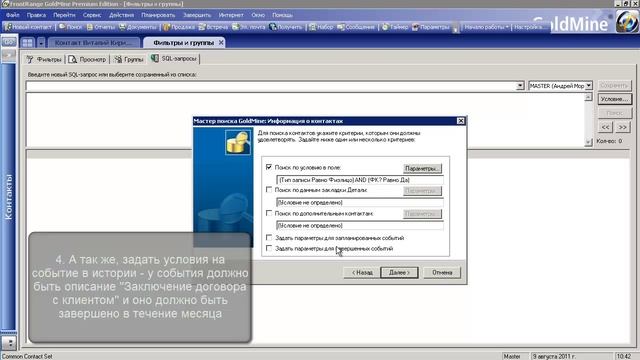
Task: Open the Завершить menu
Action: click(197, 15)
